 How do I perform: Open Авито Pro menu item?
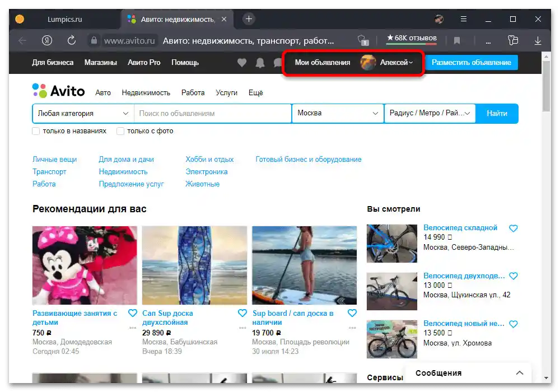coord(144,63)
